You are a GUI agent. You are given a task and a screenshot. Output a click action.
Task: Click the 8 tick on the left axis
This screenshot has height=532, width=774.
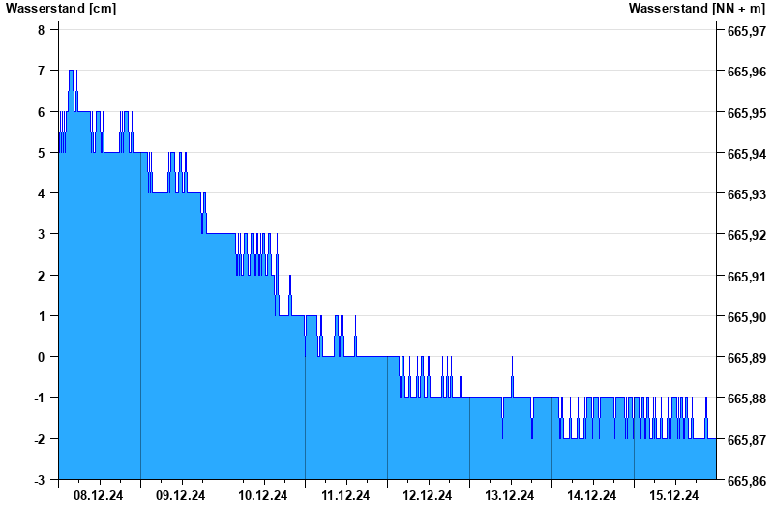click(x=42, y=30)
